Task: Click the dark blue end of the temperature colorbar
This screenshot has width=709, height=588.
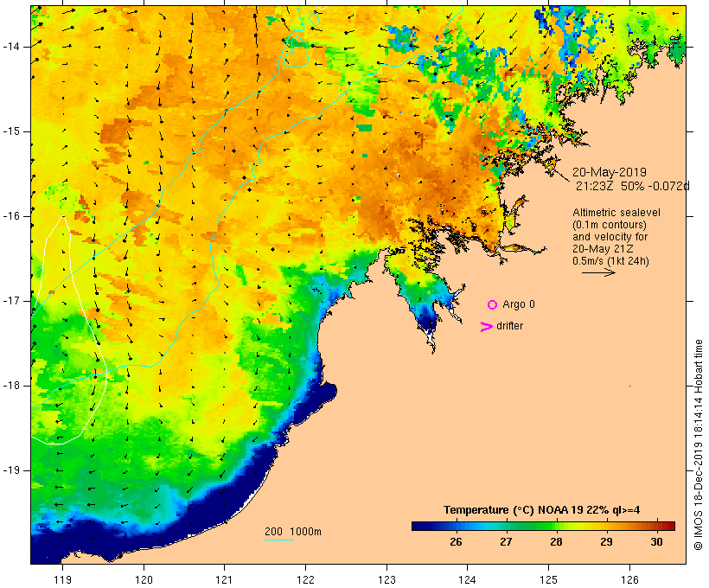Action: tap(417, 526)
